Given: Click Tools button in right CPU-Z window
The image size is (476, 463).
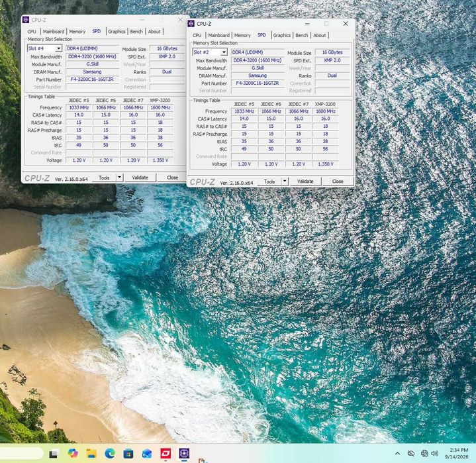Looking at the screenshot, I should tap(269, 181).
